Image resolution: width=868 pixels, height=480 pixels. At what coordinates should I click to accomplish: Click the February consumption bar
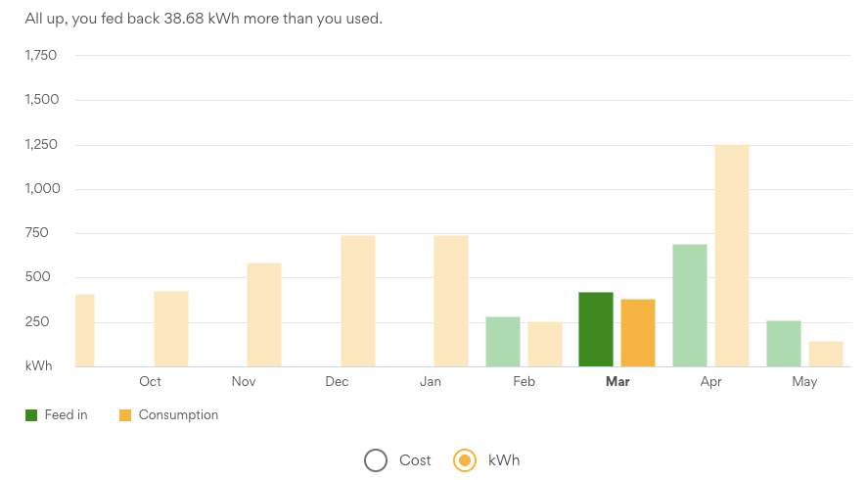pyautogui.click(x=545, y=344)
